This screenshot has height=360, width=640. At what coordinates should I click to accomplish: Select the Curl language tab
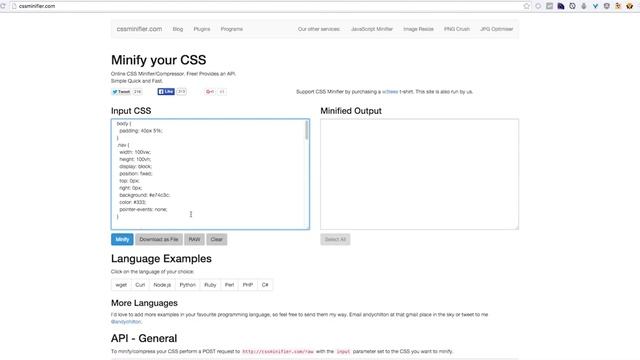click(x=140, y=285)
